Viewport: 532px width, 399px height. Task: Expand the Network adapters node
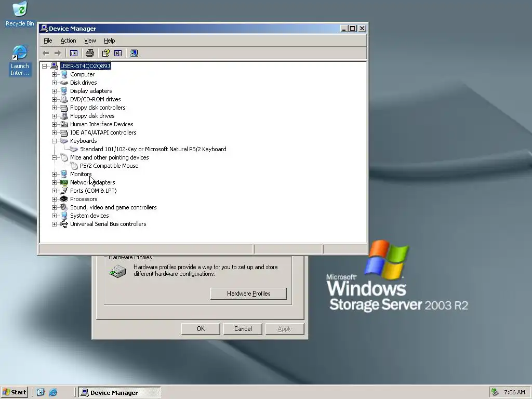[x=54, y=182]
